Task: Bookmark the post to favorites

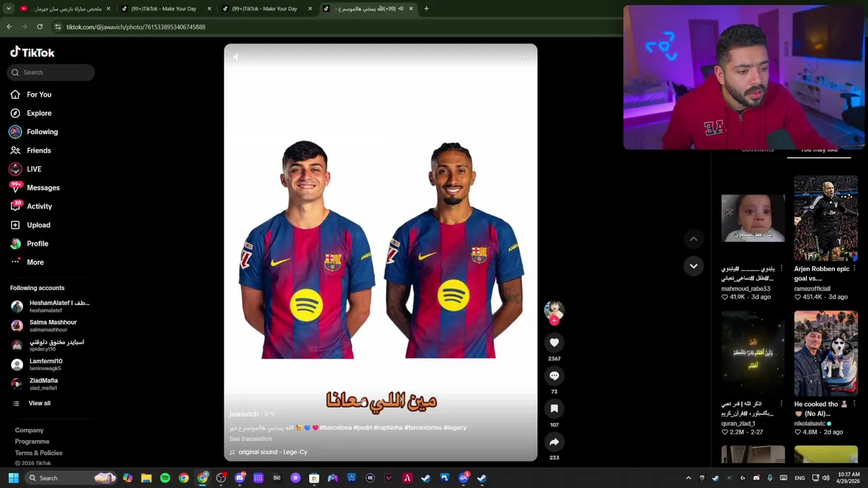Action: 554,409
